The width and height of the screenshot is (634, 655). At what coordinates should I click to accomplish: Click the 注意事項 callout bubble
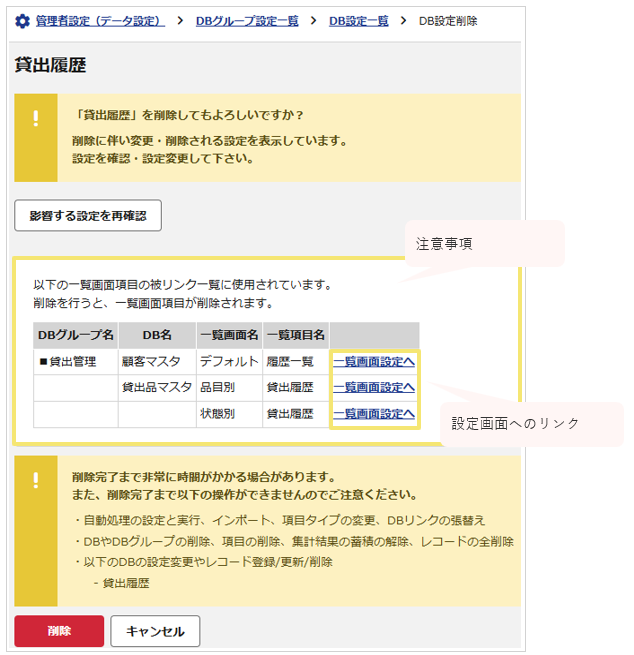coord(484,244)
